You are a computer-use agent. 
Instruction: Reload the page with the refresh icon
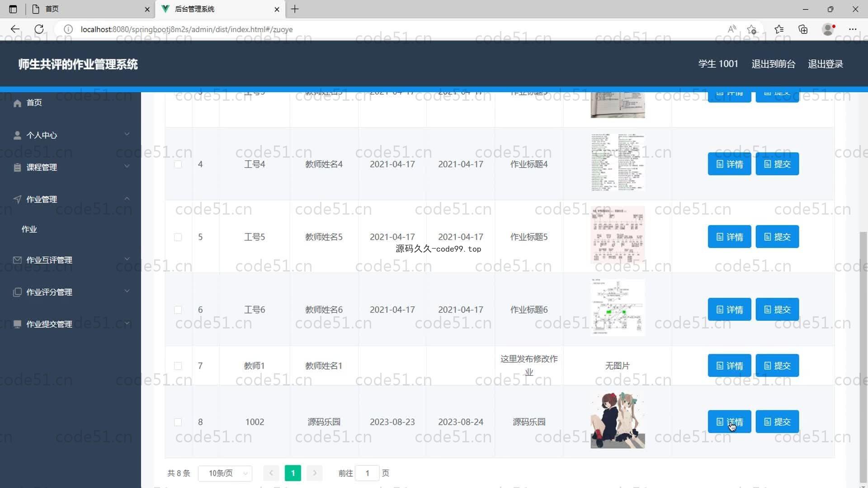tap(39, 29)
